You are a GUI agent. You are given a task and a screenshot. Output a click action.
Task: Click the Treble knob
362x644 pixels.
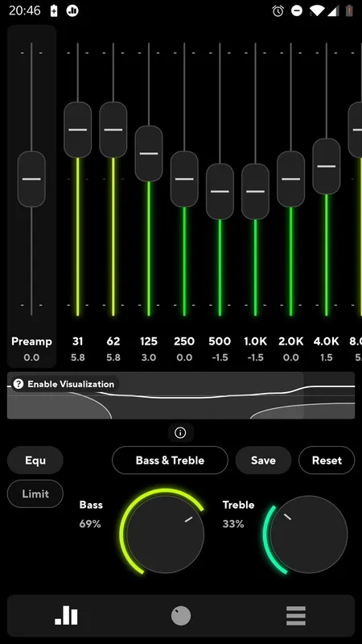[309, 535]
